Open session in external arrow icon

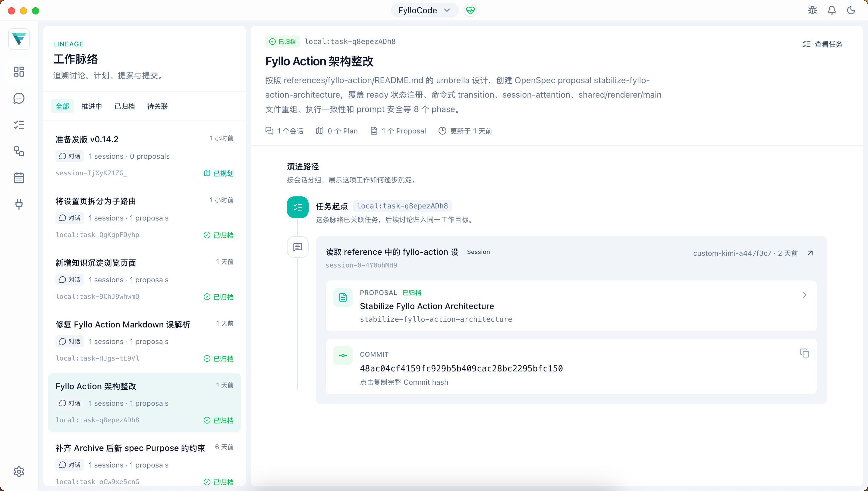810,253
